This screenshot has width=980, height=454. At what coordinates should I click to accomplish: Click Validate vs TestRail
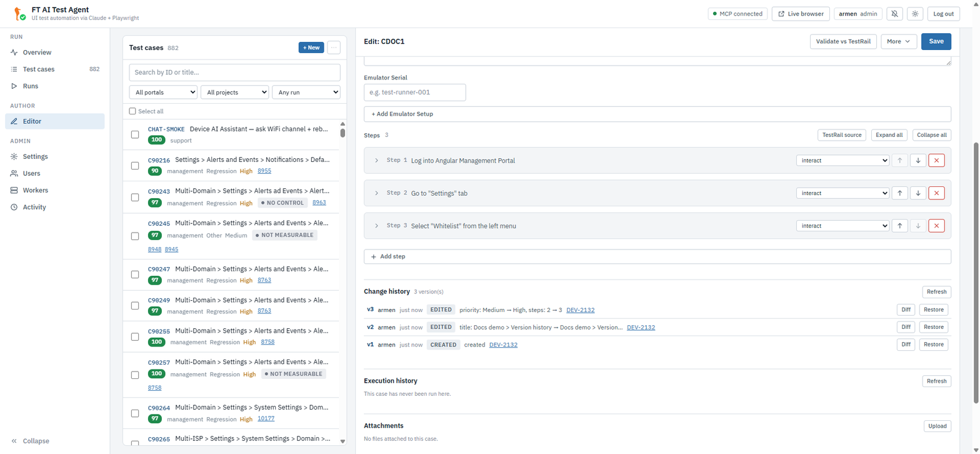[843, 41]
